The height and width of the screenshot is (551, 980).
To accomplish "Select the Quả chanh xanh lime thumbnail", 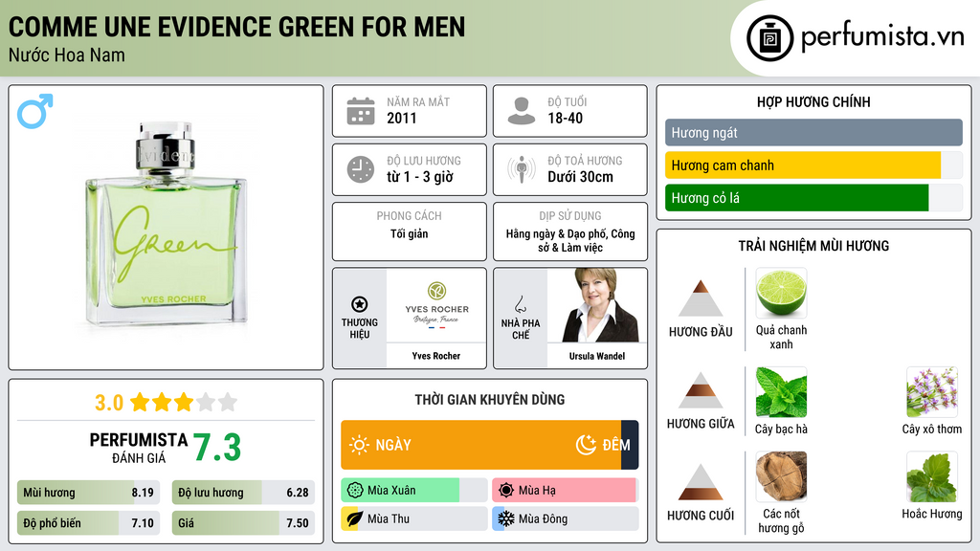I will pos(781,293).
